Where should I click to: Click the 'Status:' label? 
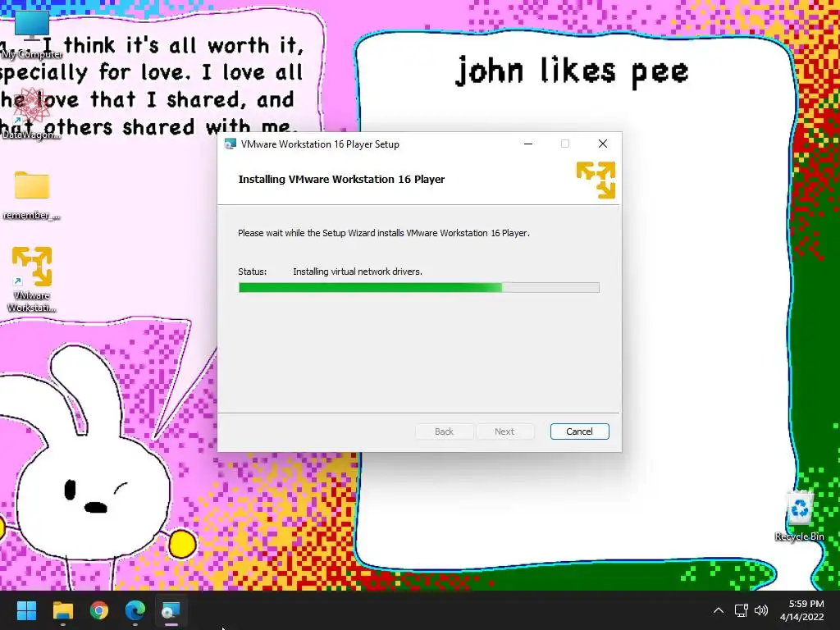point(252,272)
